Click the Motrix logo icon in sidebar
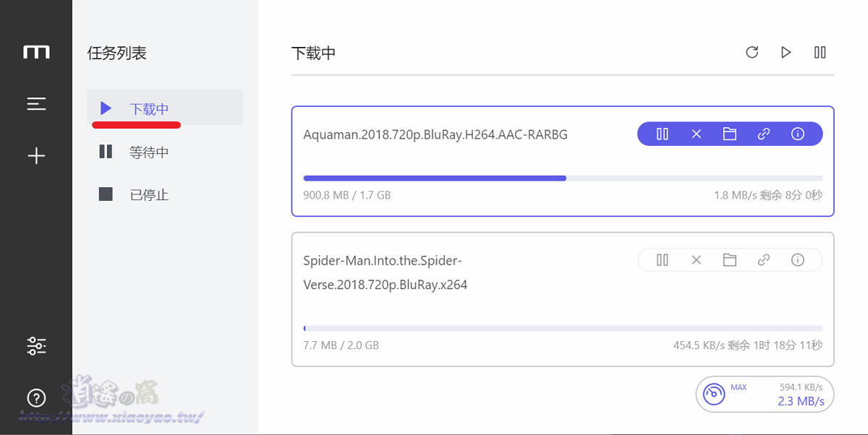This screenshot has height=435, width=868. click(x=36, y=52)
